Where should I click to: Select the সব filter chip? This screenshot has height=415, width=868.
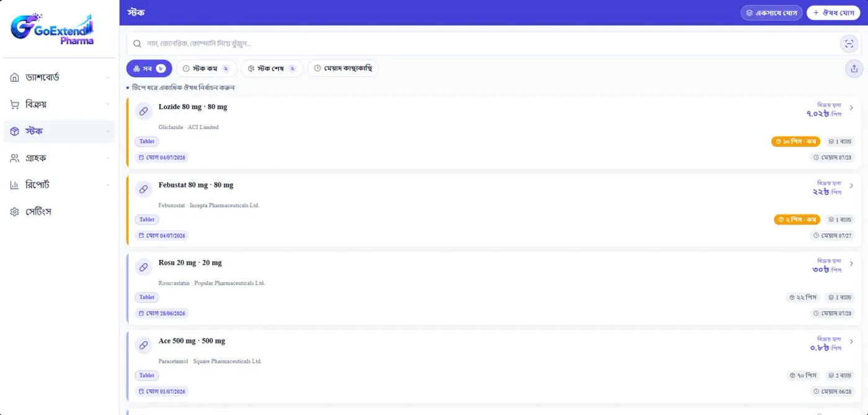point(149,68)
